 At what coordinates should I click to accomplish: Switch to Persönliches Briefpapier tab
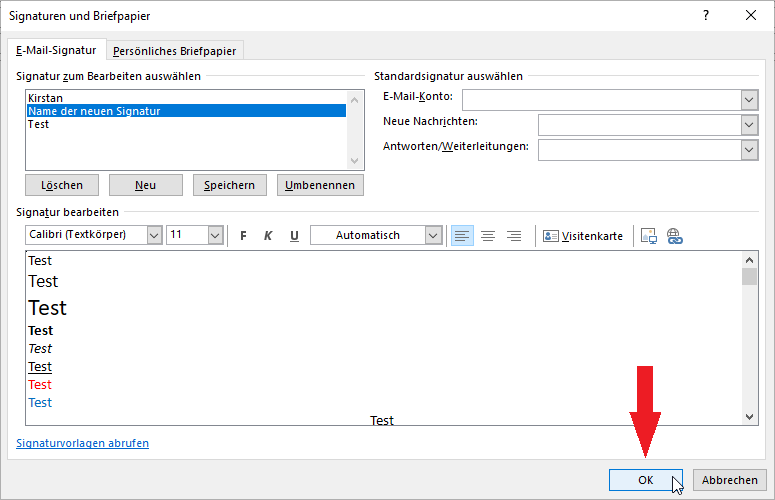tap(176, 51)
